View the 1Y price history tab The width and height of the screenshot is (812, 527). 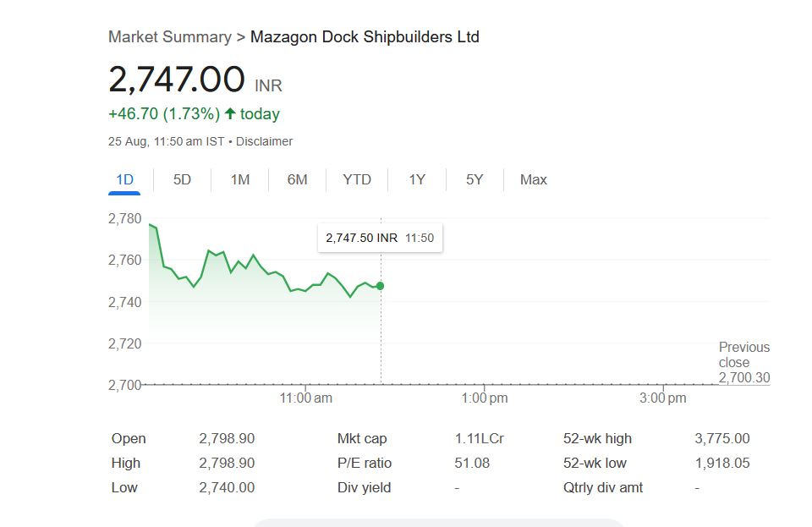pyautogui.click(x=417, y=179)
